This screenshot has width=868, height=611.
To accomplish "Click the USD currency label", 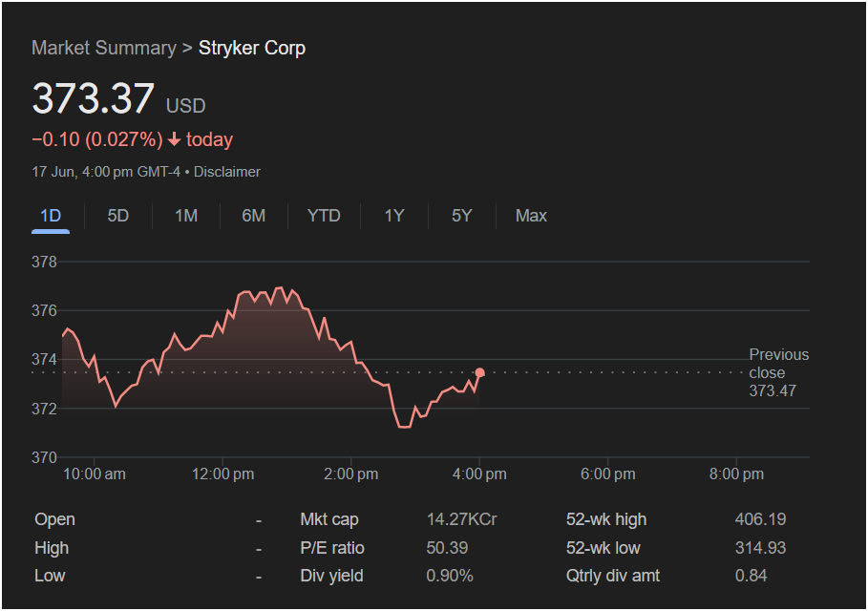I will pos(186,106).
